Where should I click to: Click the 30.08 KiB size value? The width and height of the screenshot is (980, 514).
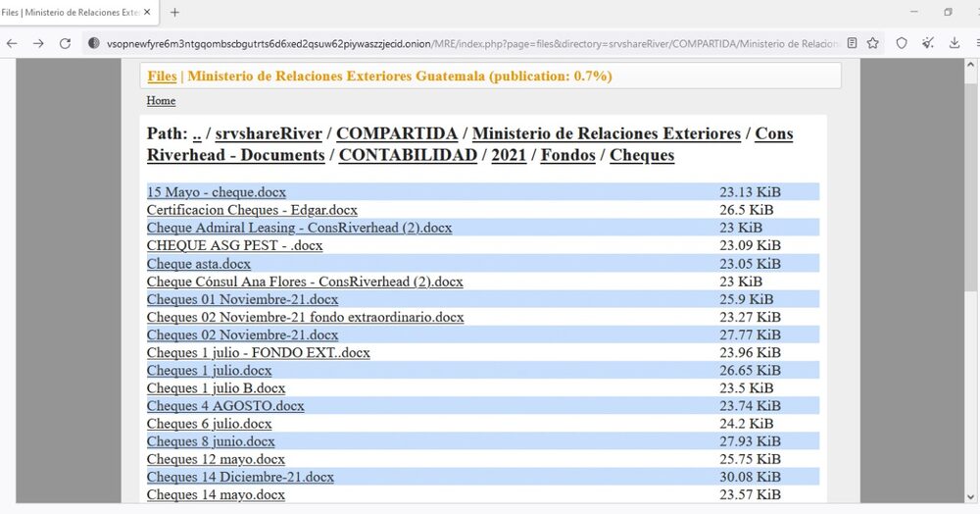coord(750,477)
